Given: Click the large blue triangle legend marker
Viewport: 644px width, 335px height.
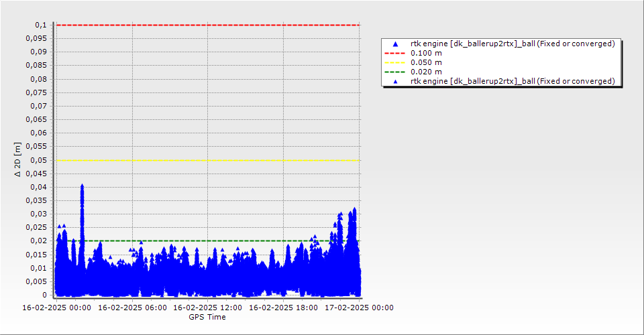Looking at the screenshot, I should click(x=395, y=44).
